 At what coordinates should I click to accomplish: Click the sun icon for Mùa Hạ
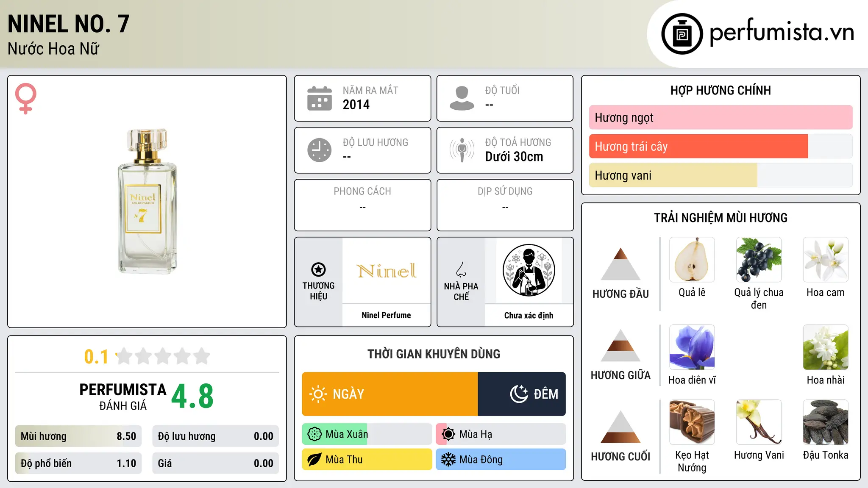click(448, 434)
